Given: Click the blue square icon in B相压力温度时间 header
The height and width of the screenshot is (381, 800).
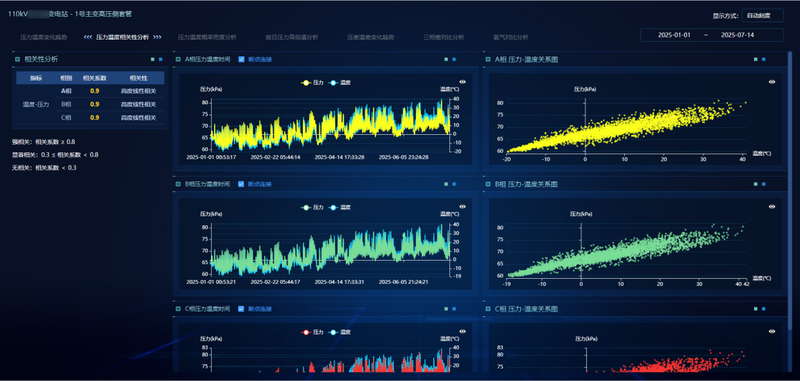Looking at the screenshot, I should pyautogui.click(x=454, y=184).
